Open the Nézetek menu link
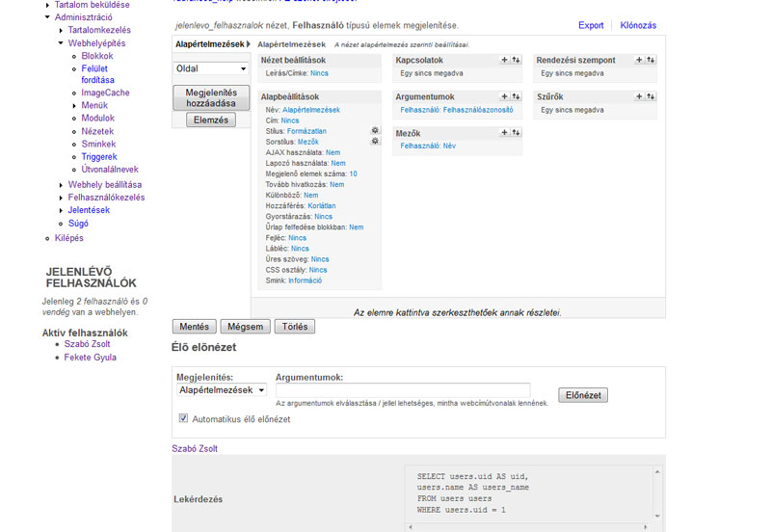The height and width of the screenshot is (532, 771). pyautogui.click(x=97, y=131)
